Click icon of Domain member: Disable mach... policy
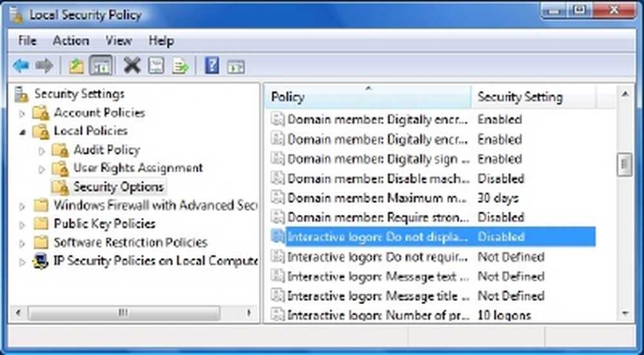Screen dimensions: 644x355 point(278,178)
